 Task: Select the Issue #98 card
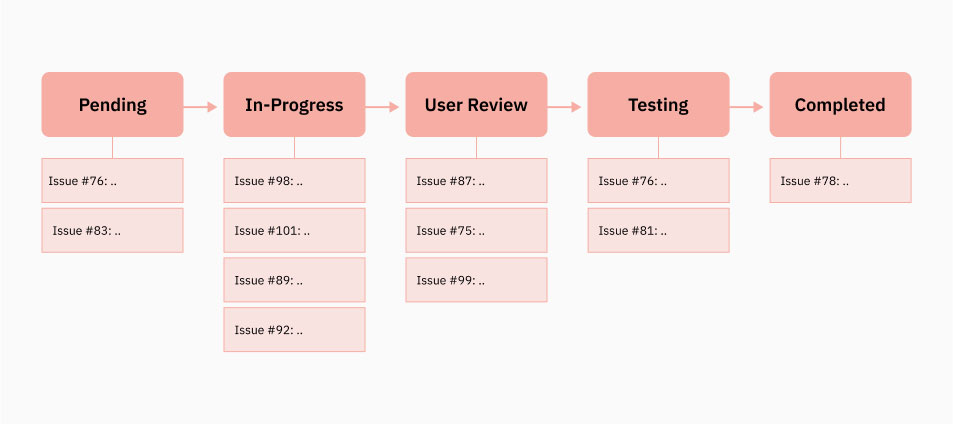(x=294, y=180)
